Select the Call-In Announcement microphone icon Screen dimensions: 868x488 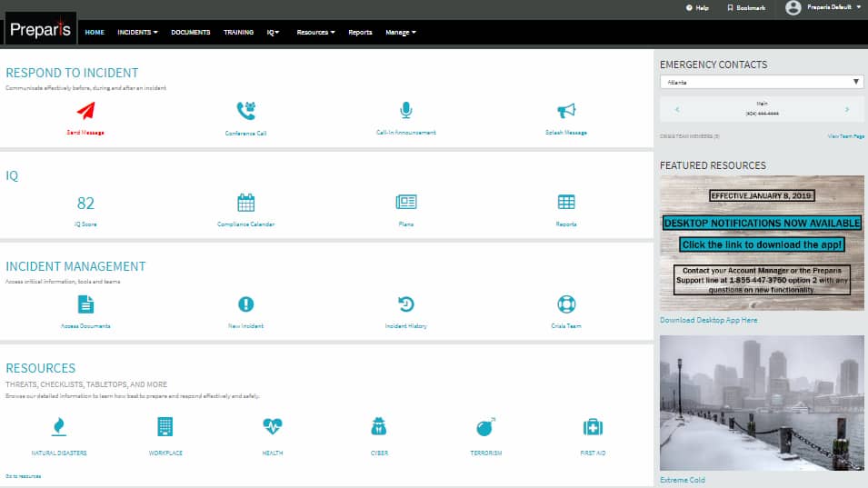tap(405, 111)
